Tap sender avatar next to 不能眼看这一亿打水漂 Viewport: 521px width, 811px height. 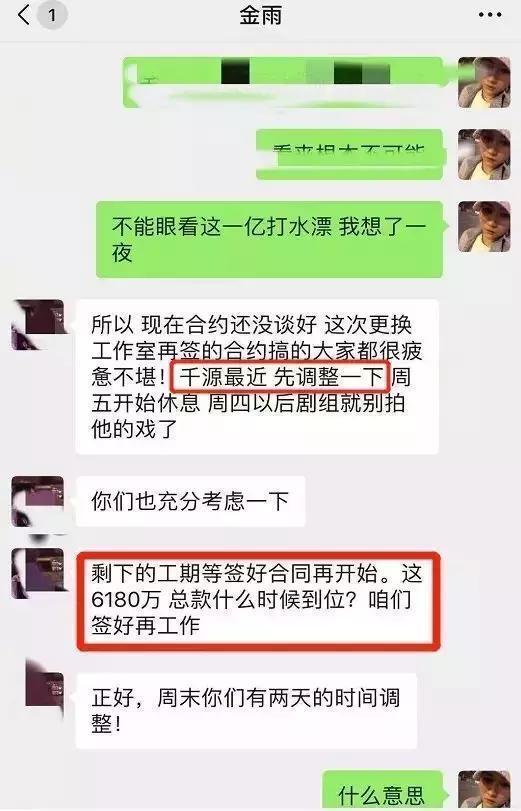[x=484, y=227]
